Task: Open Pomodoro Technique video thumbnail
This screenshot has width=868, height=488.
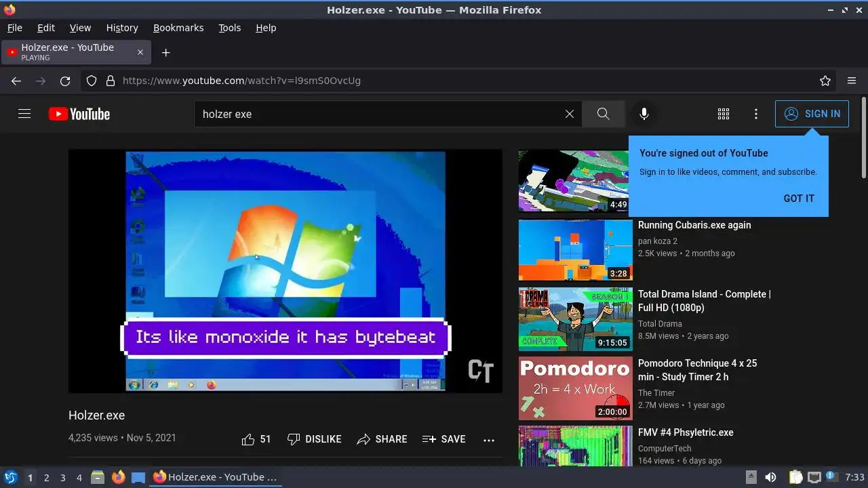Action: [x=576, y=388]
